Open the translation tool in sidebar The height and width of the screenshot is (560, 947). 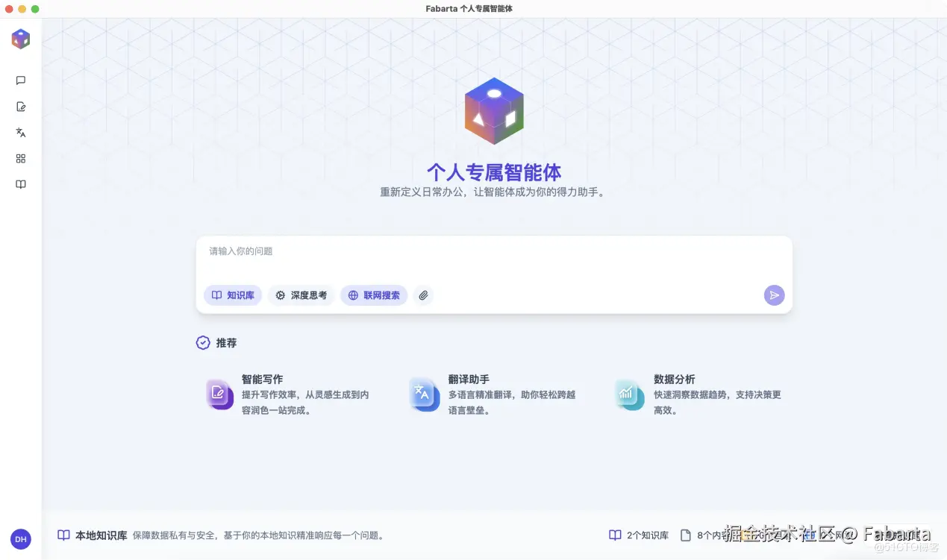point(20,132)
